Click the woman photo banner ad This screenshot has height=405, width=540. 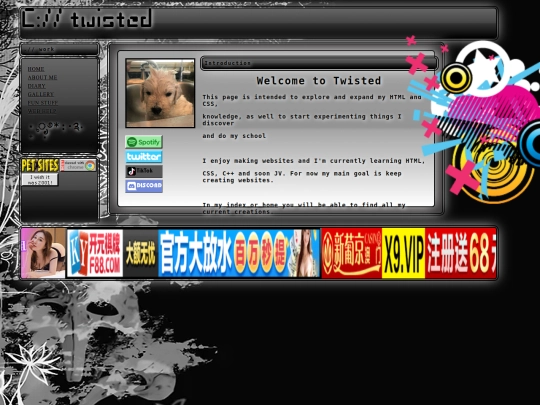tap(43, 253)
